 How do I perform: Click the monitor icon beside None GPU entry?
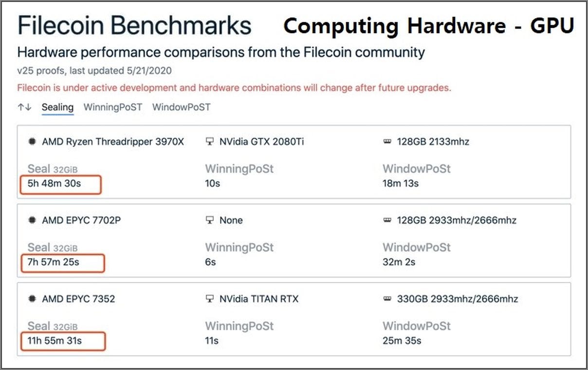pos(210,220)
